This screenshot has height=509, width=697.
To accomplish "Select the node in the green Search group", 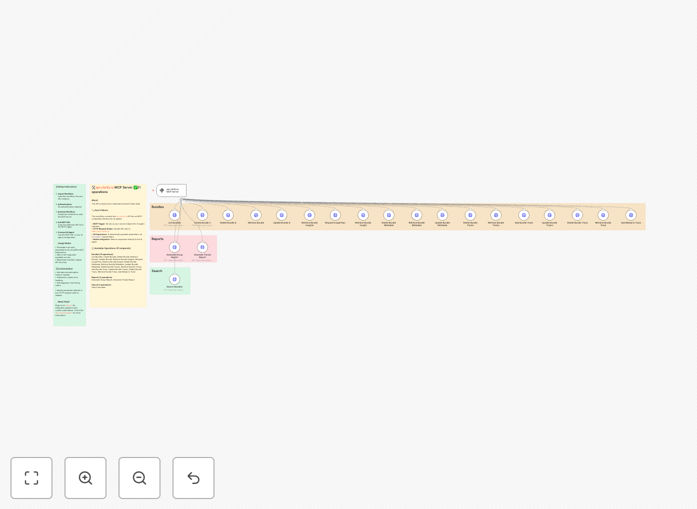I will click(174, 279).
